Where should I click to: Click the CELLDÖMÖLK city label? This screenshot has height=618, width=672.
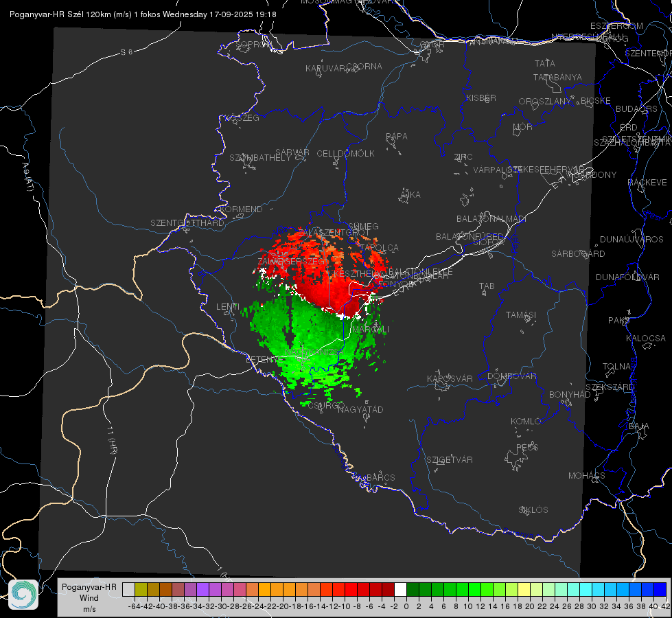click(x=345, y=154)
